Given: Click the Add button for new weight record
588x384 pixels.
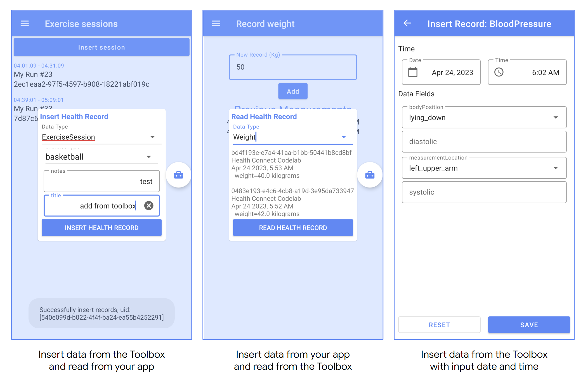Looking at the screenshot, I should click(x=293, y=91).
